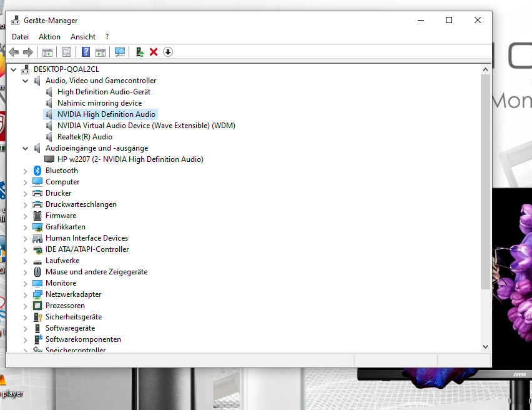
Task: Show or hide the console tree pane
Action: click(47, 52)
